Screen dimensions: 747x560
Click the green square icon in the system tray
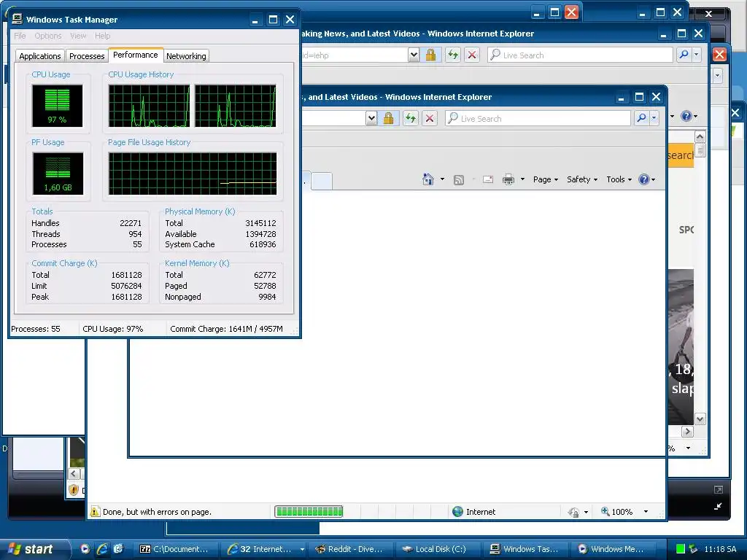click(x=681, y=548)
